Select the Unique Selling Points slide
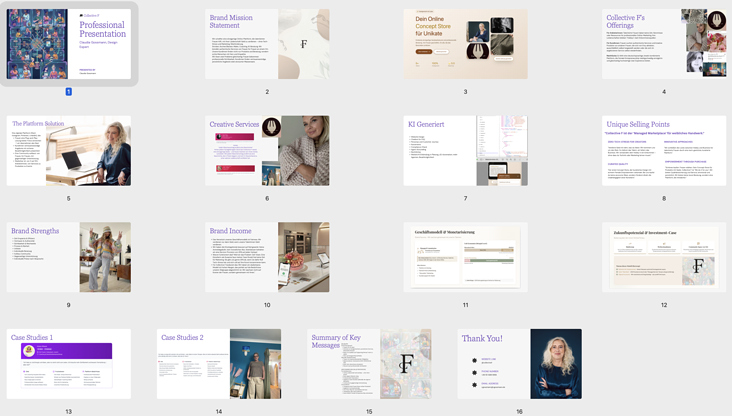The width and height of the screenshot is (732, 416). [664, 150]
